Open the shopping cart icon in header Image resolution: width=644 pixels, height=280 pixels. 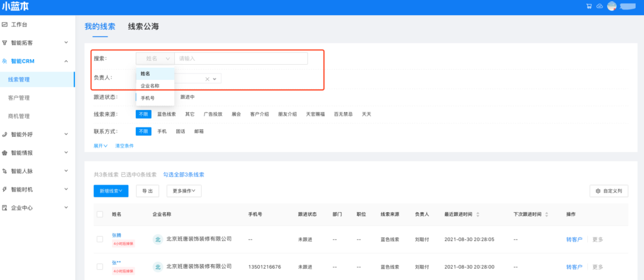589,6
